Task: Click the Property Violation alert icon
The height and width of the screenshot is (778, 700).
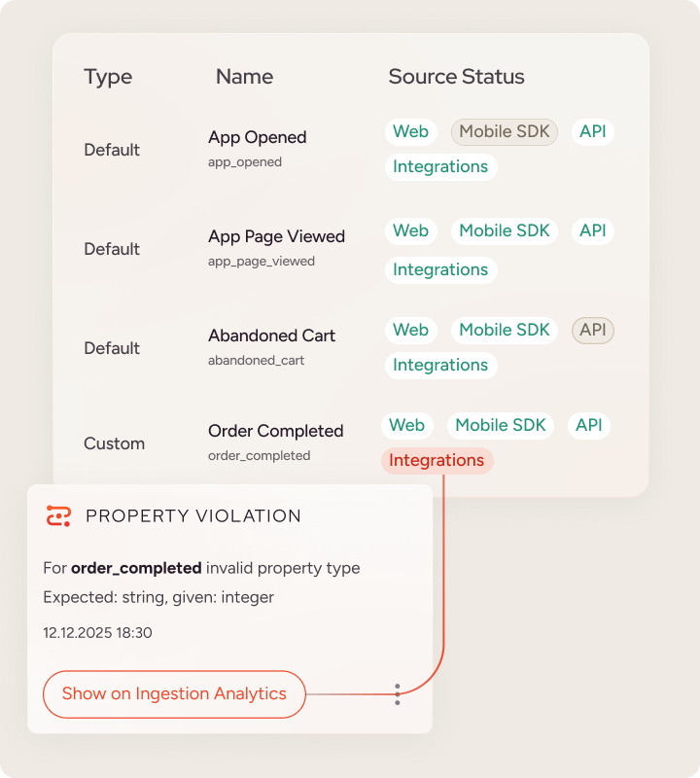Action: (59, 515)
